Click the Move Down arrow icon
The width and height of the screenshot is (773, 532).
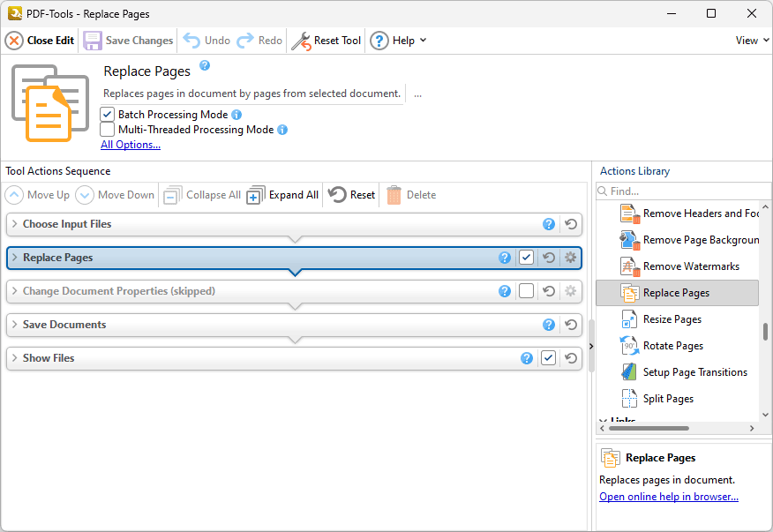point(85,195)
